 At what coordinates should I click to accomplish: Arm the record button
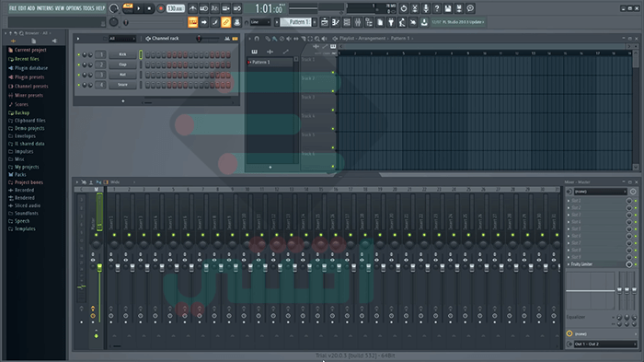tap(161, 8)
